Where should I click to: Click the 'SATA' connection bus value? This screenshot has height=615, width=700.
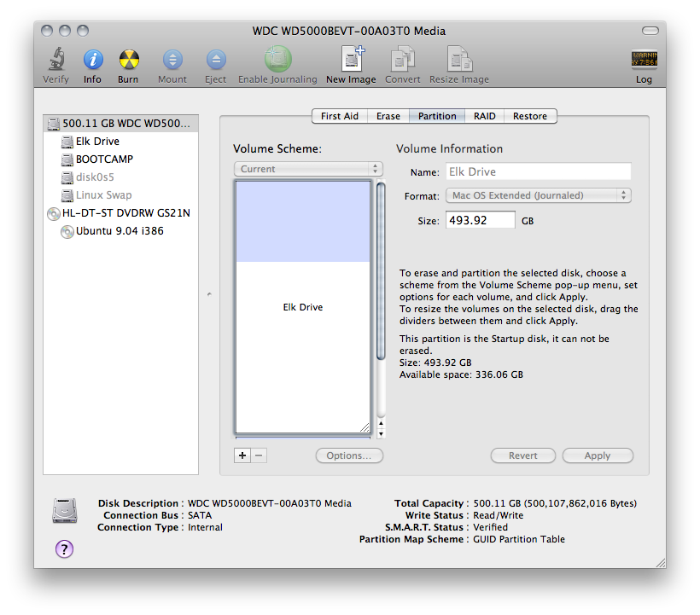(x=200, y=515)
